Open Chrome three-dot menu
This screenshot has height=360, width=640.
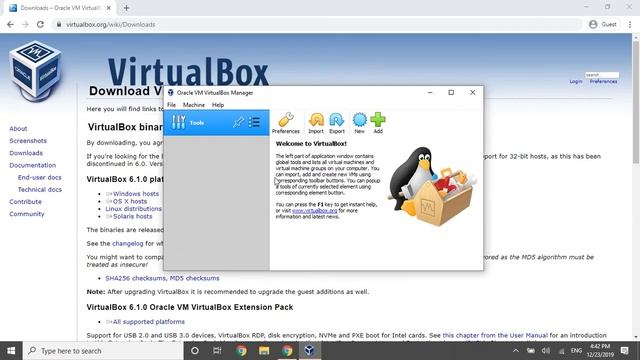[x=630, y=24]
